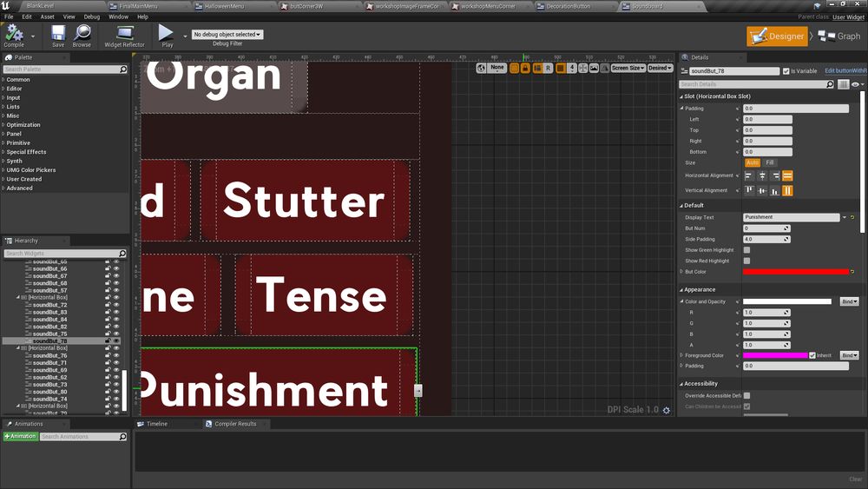This screenshot has height=489, width=868.
Task: Toggle Foreground Color Inherit checkbox
Action: click(812, 355)
